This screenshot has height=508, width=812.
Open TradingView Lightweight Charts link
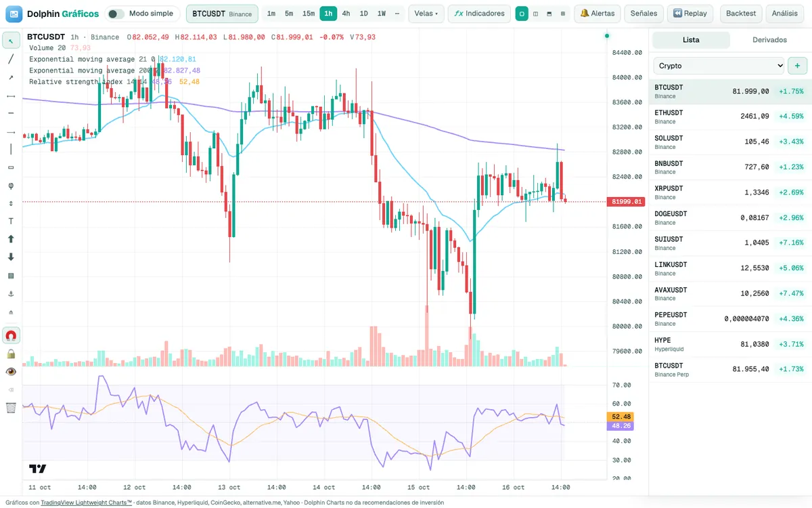click(86, 503)
